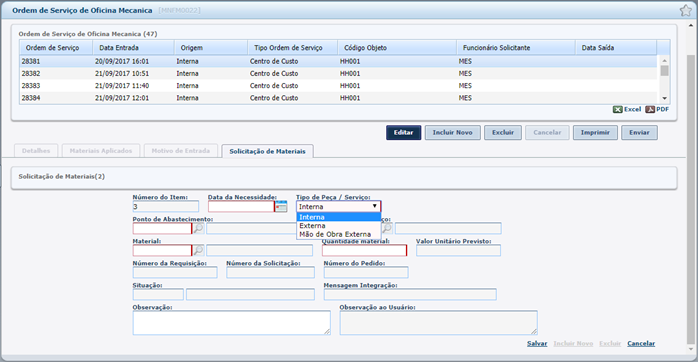Screen dimensions: 698x362
Task: Focus the Mensagem Integração field
Action: [410, 294]
